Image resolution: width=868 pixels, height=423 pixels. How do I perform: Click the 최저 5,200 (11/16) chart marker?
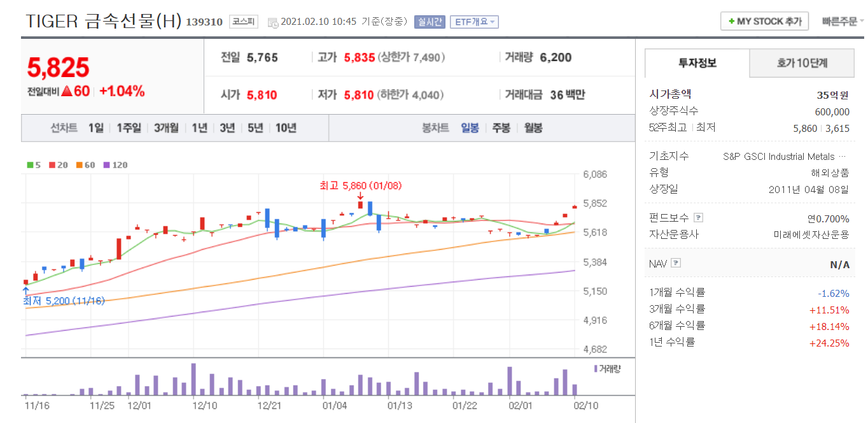[x=64, y=301]
